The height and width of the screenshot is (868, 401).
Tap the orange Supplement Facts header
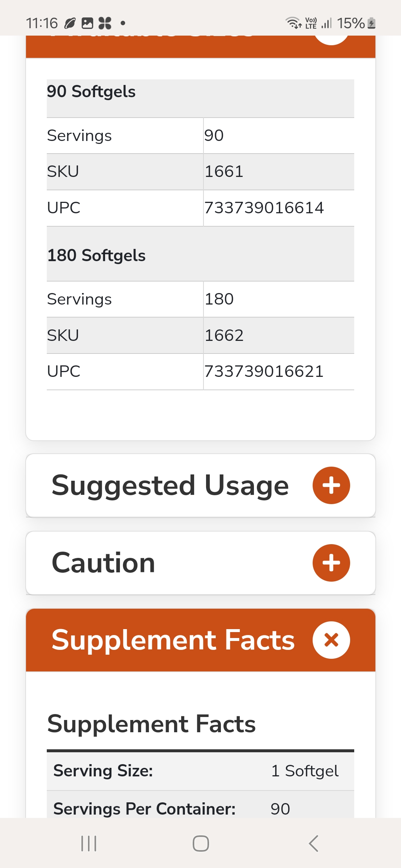click(x=173, y=640)
